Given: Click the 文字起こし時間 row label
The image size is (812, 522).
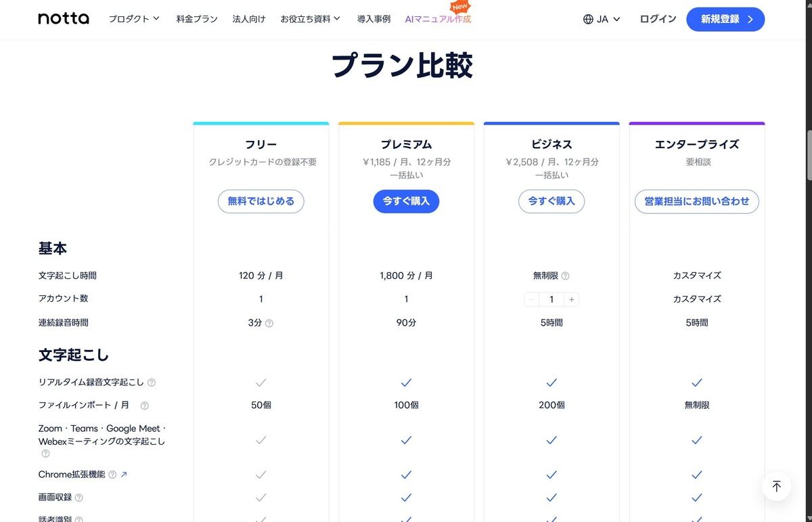Looking at the screenshot, I should 68,276.
